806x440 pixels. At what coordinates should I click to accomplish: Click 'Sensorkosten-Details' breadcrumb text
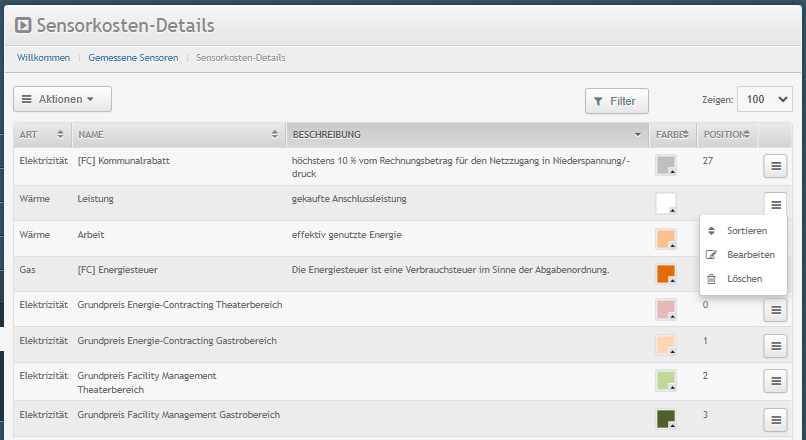click(x=241, y=58)
